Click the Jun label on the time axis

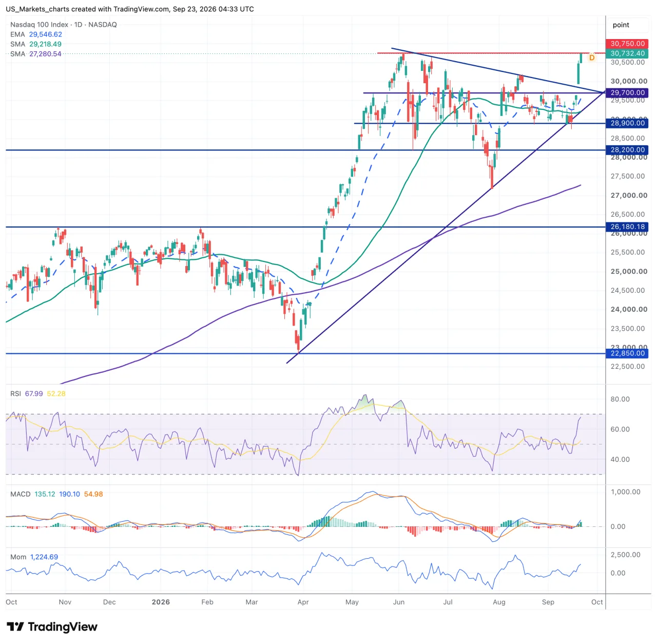point(399,602)
